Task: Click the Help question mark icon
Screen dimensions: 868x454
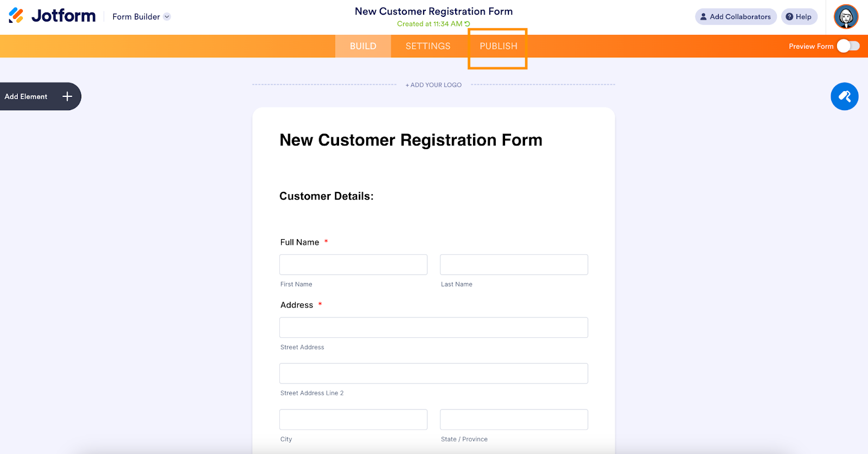Action: coord(789,17)
